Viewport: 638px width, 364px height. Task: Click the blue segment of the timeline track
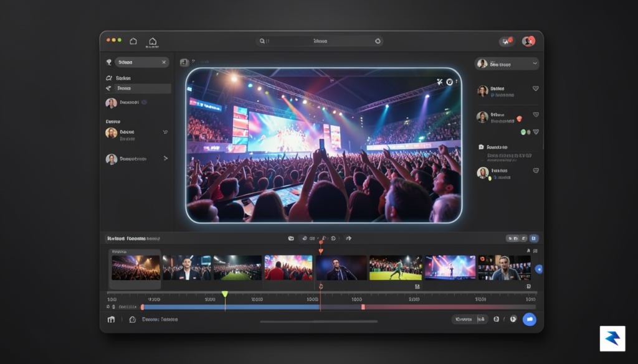tap(231, 307)
